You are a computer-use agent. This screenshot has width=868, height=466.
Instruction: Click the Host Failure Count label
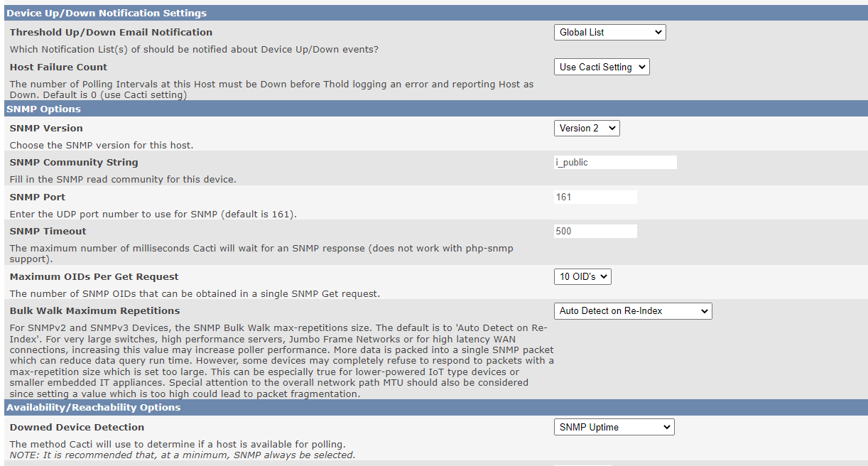click(x=58, y=67)
